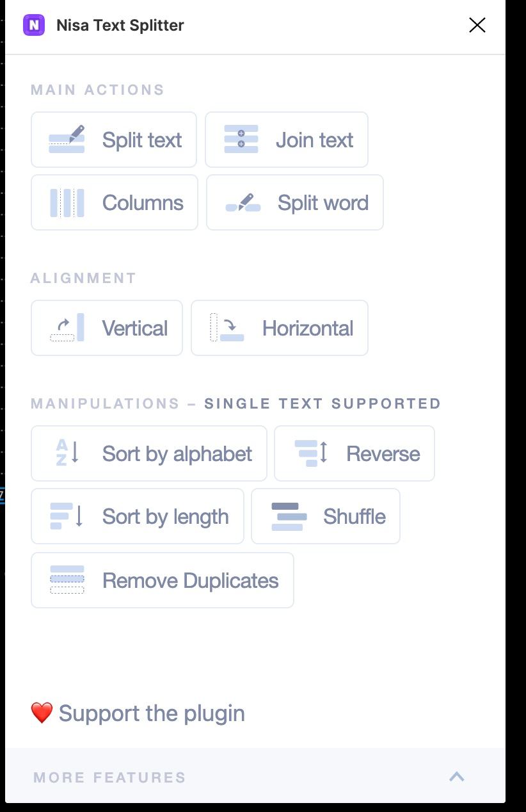
Task: Click the Remove Duplicates icon
Action: [x=67, y=580]
